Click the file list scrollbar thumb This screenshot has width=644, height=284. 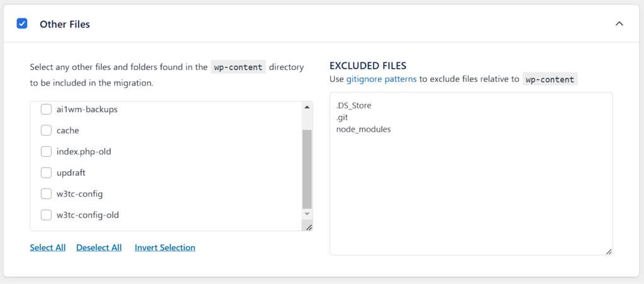[307, 169]
